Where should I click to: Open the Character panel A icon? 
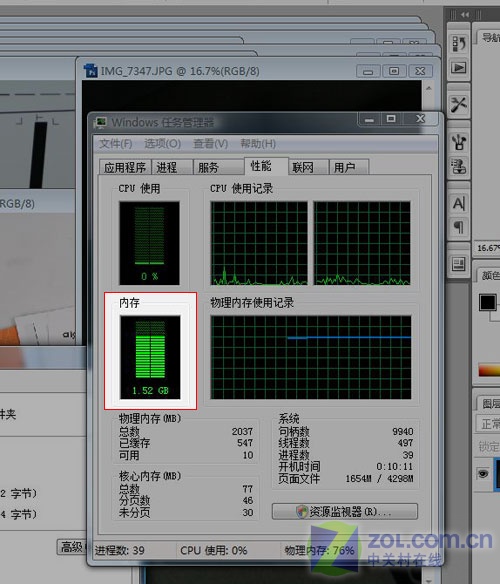(x=458, y=203)
